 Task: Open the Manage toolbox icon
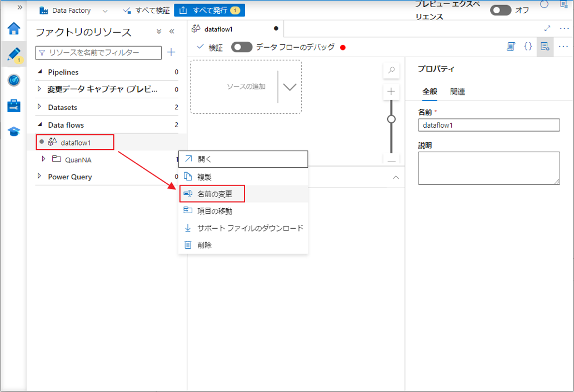pyautogui.click(x=14, y=105)
